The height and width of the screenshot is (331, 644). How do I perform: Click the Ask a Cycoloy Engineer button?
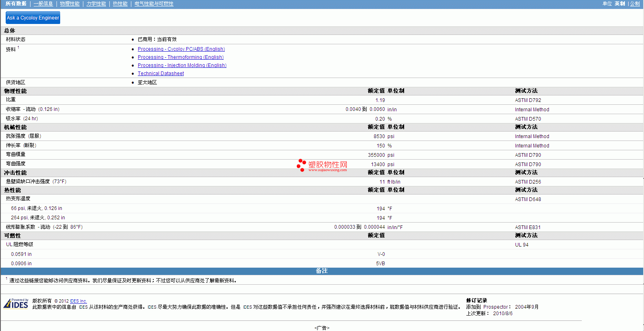point(33,18)
